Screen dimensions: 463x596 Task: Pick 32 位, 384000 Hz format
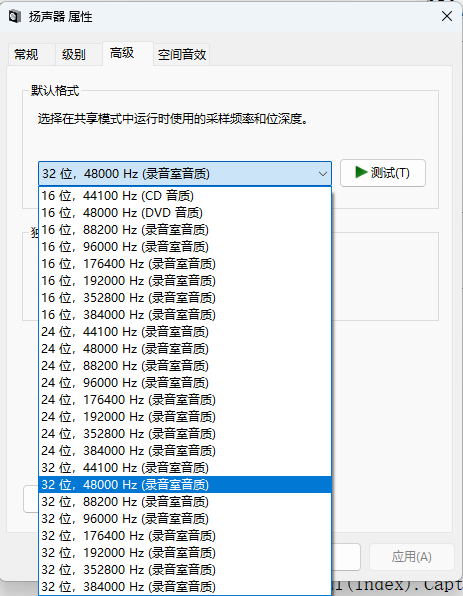click(185, 586)
